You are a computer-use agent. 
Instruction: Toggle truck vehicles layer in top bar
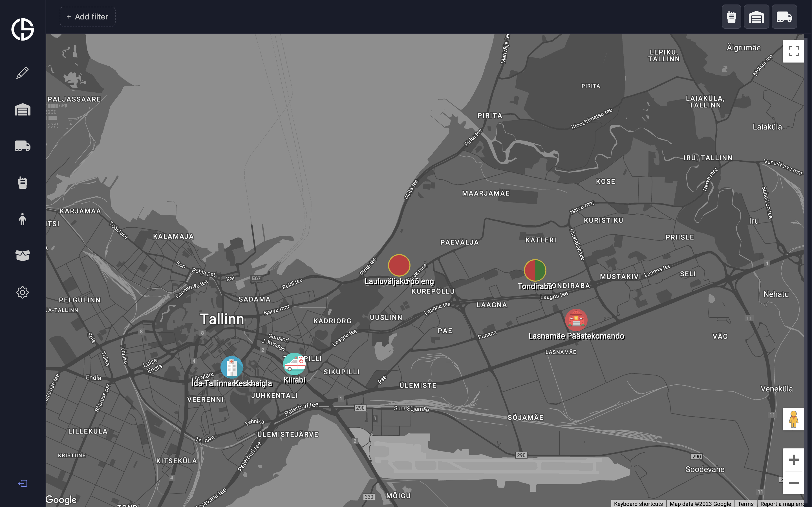784,17
